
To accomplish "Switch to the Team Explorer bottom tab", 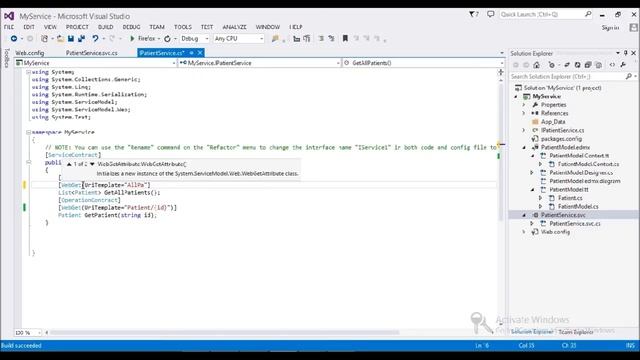I will [x=576, y=332].
